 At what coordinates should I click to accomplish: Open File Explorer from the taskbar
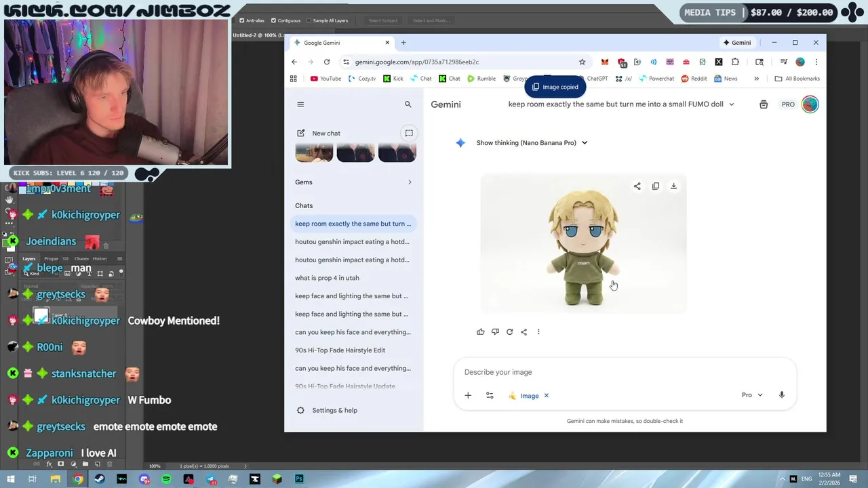point(55,479)
